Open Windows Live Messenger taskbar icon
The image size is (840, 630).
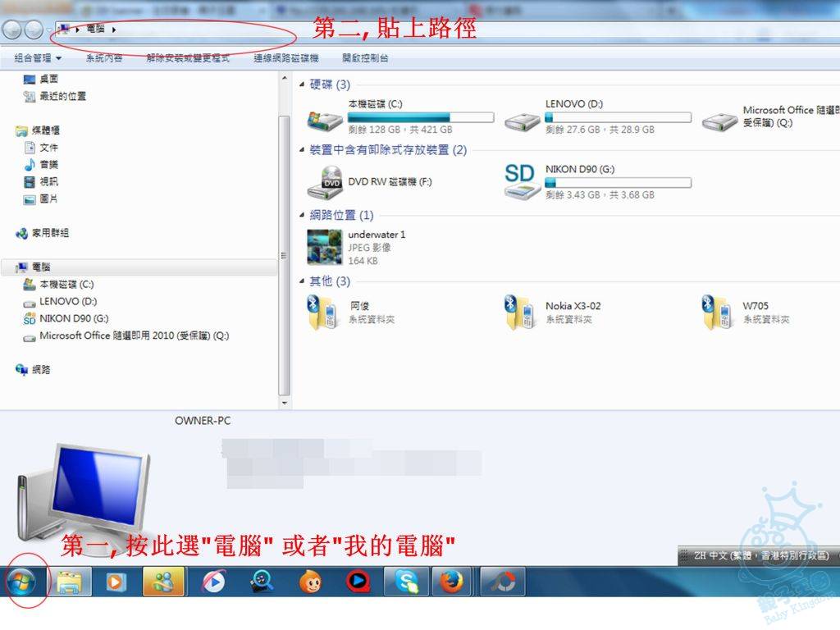[x=163, y=582]
